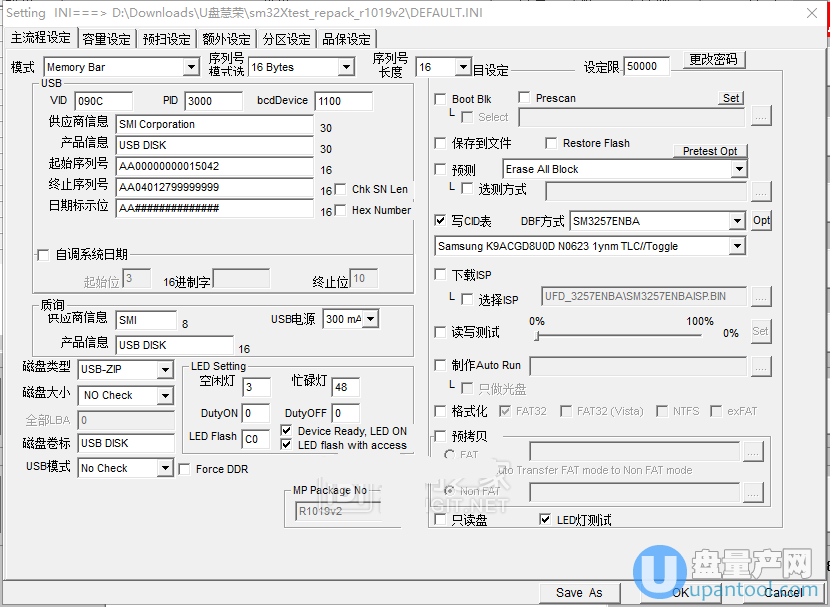This screenshot has width=830, height=607.
Task: Click the browse button for the Auto Run field
Action: click(761, 366)
